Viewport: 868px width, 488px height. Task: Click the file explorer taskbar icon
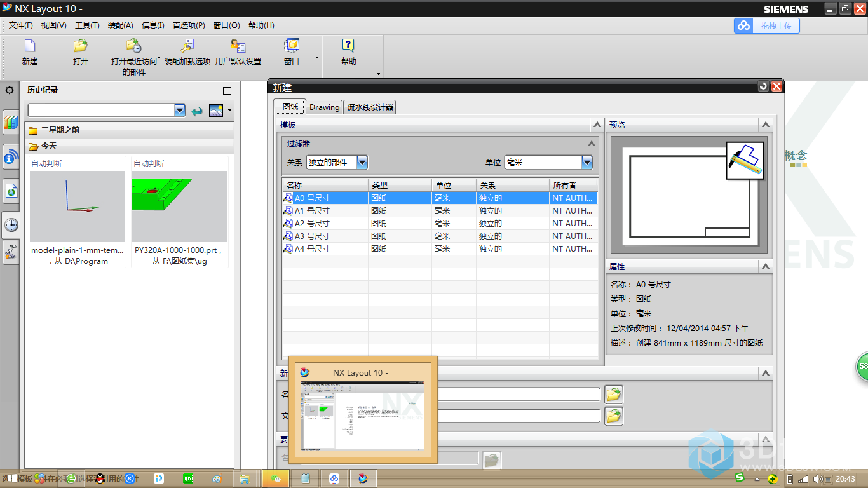[244, 478]
